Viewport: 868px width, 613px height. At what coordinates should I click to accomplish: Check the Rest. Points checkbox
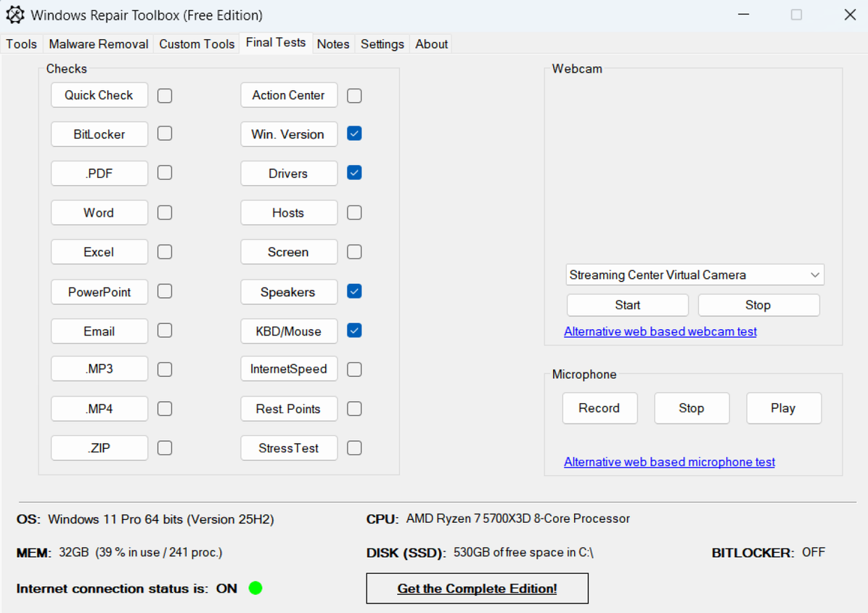pos(354,409)
